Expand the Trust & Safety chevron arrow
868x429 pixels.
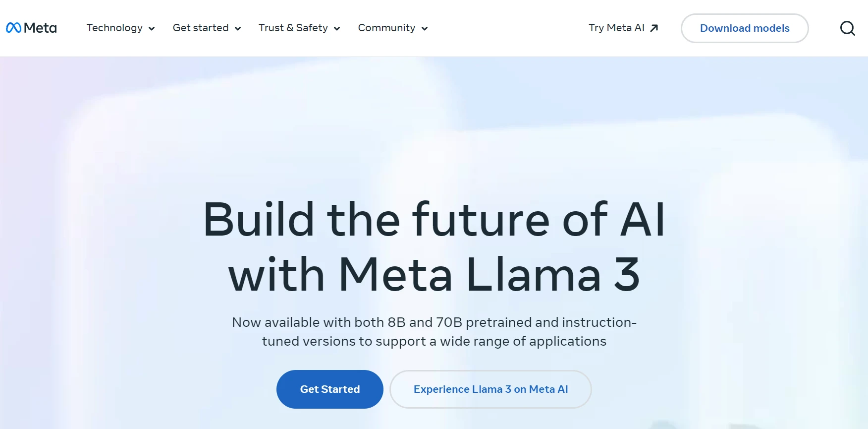point(337,29)
